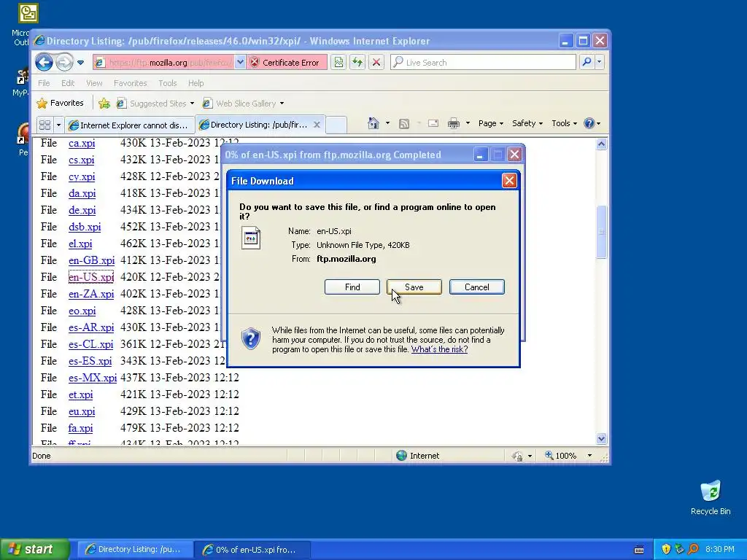Refresh the page with the green arrows icon

(x=357, y=63)
